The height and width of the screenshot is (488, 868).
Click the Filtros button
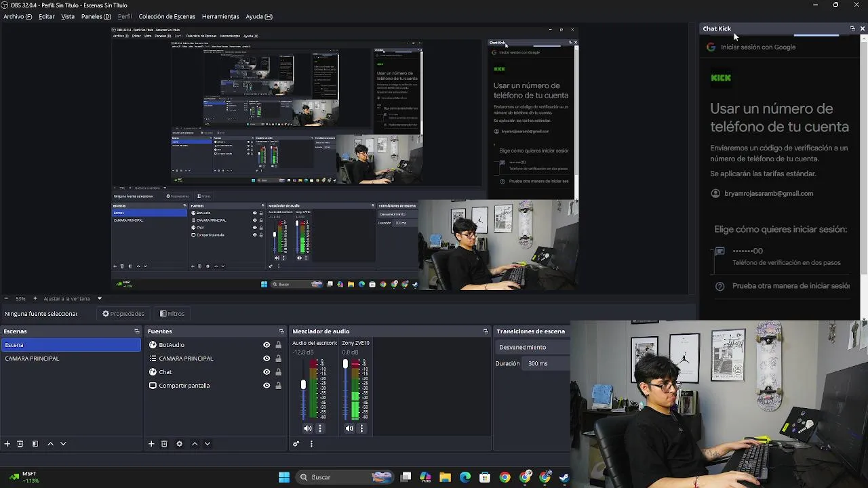coord(172,314)
